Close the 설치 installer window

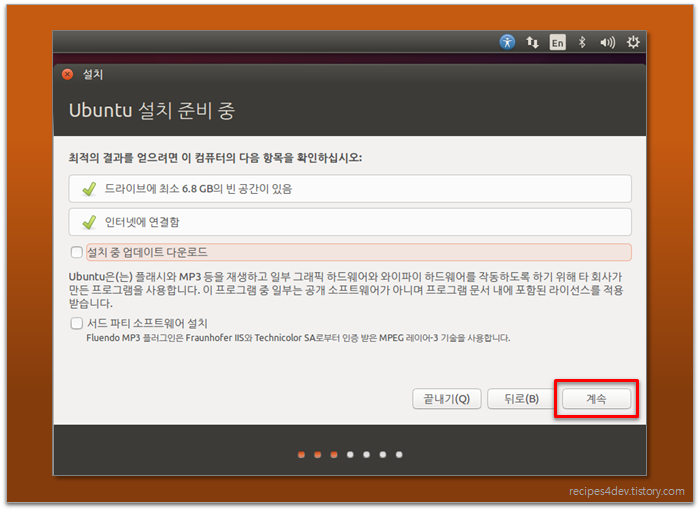(68, 74)
